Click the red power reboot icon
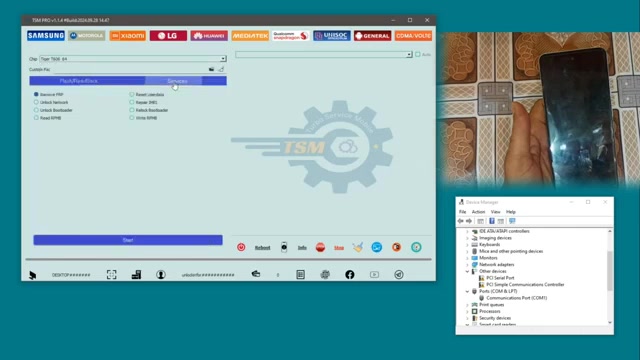Viewport: 640px width, 360px height. click(241, 247)
